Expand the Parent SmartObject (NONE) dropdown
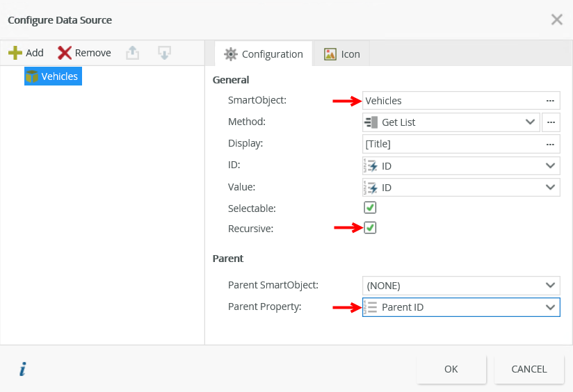This screenshot has height=392, width=573. pos(460,285)
